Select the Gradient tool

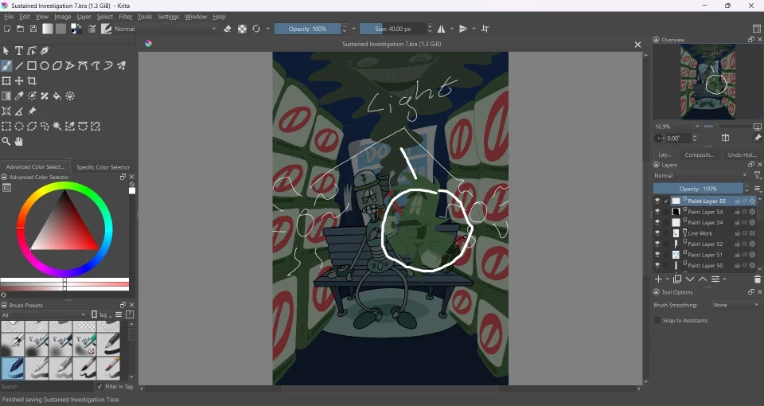click(x=6, y=96)
